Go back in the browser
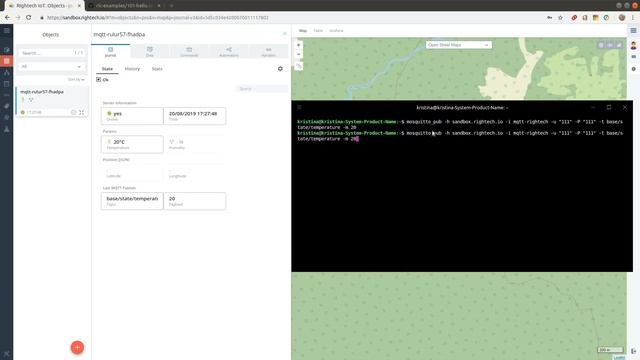Screen dimensions: 640x360 click(x=7, y=18)
